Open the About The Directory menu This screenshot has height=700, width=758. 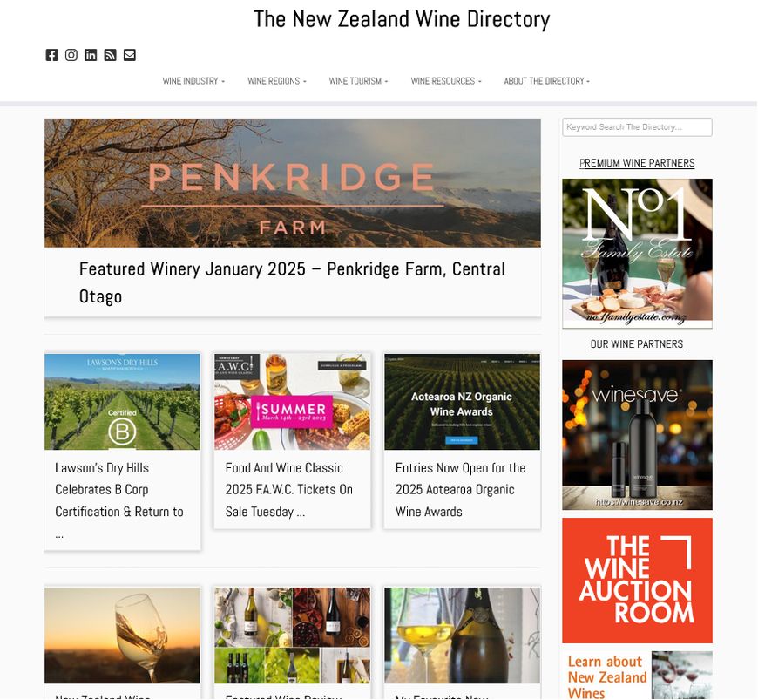coord(547,81)
